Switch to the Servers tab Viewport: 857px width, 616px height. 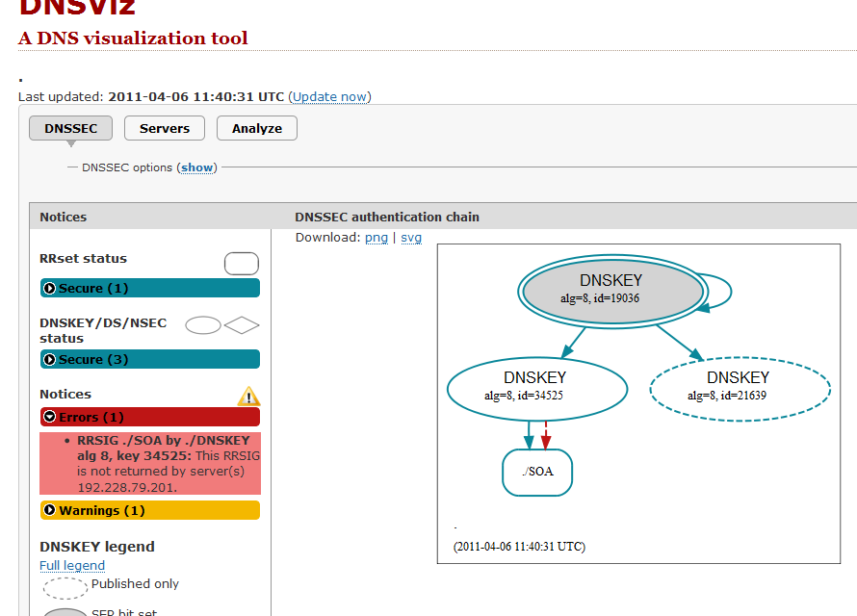pos(165,128)
